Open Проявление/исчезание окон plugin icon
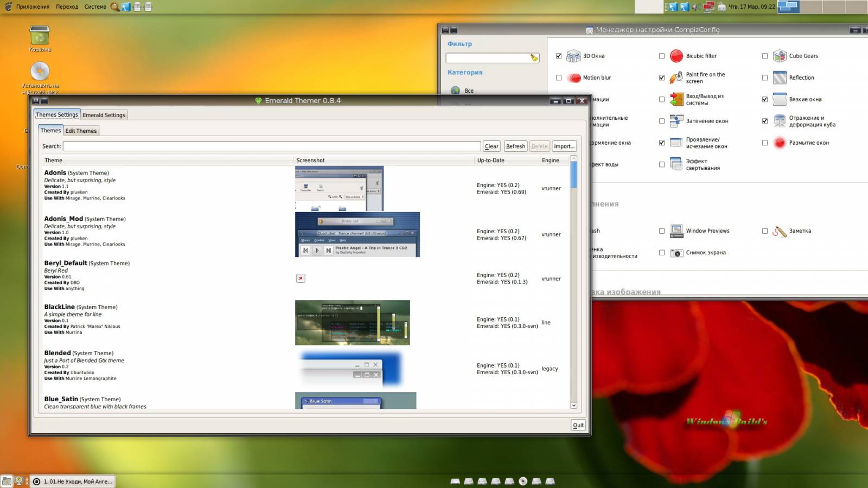This screenshot has width=868, height=488. pos(676,143)
